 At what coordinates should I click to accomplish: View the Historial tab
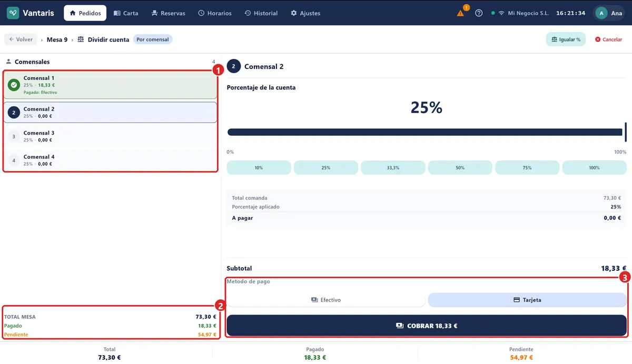point(261,13)
